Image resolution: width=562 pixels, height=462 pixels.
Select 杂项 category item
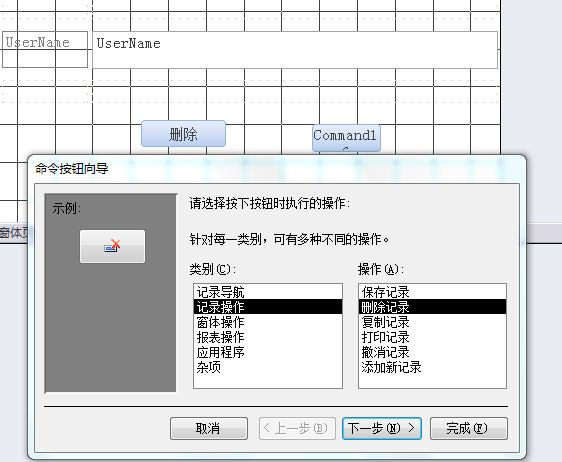click(268, 367)
